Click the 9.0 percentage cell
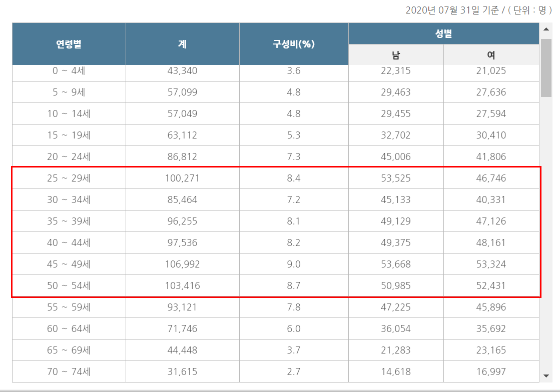 click(x=294, y=264)
